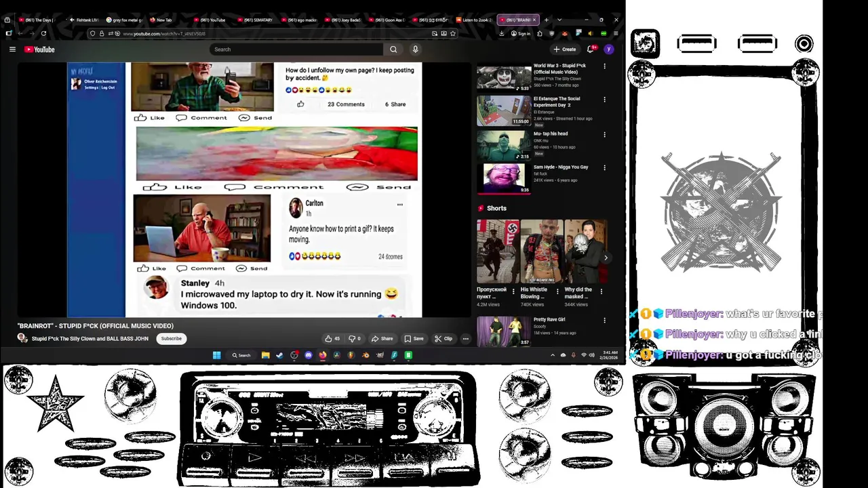Screen dimensions: 868x488
Task: Show next Shorts with arrow
Action: (x=606, y=258)
